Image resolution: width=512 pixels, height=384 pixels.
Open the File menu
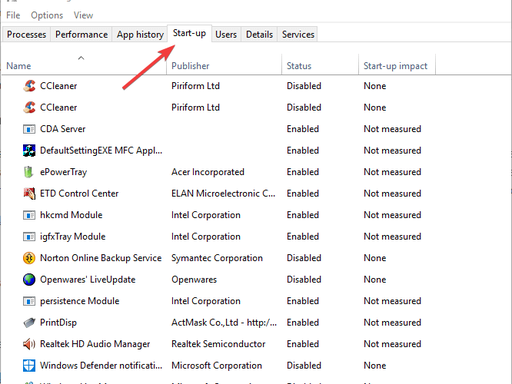[13, 15]
